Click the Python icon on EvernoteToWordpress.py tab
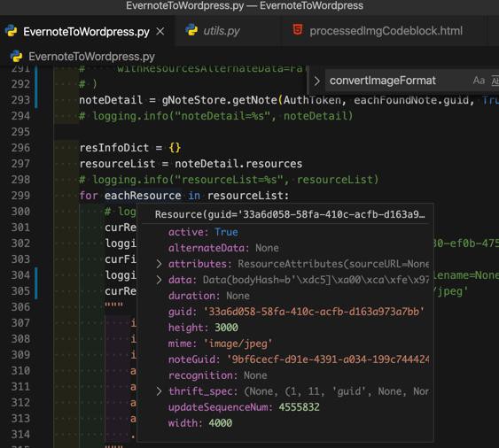The width and height of the screenshot is (499, 448). [12, 31]
